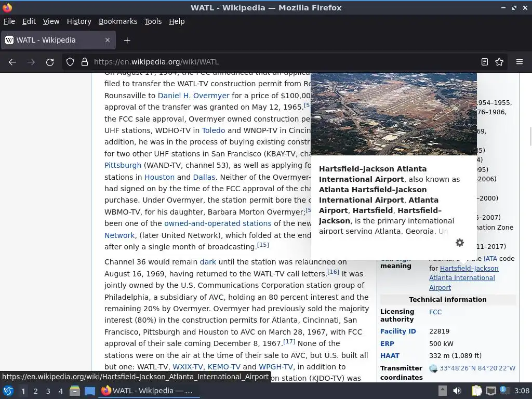Reload the current page

pyautogui.click(x=50, y=62)
